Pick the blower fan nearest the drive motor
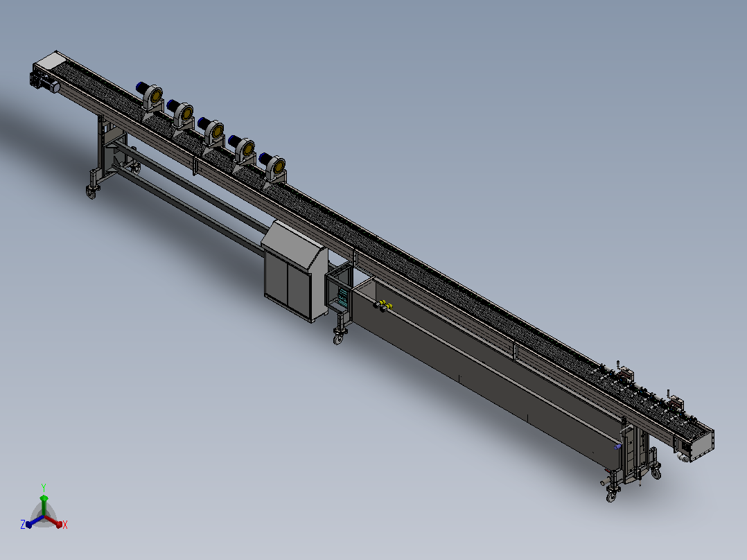Screen dimensions: 747x560 (150, 97)
